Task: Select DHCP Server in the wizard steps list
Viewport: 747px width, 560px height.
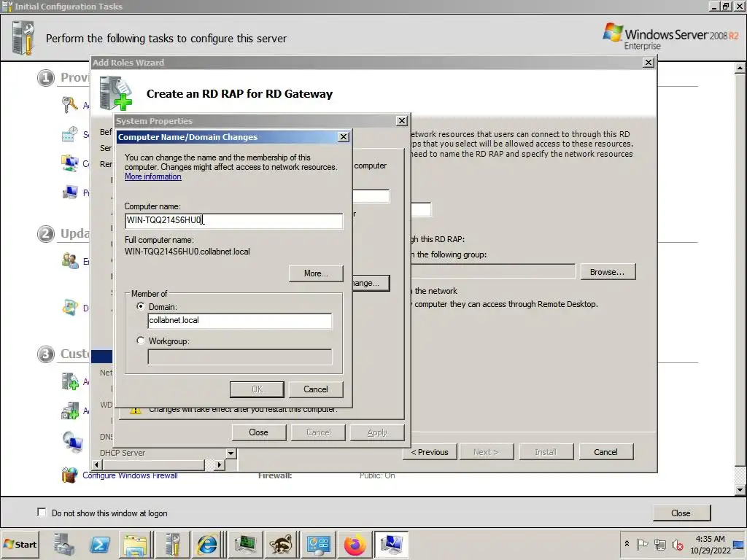Action: [x=123, y=453]
